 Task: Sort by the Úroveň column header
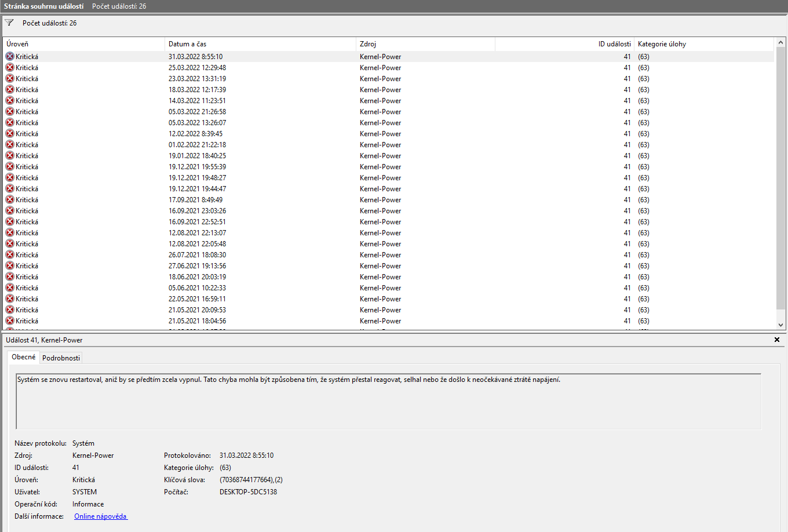[x=85, y=44]
